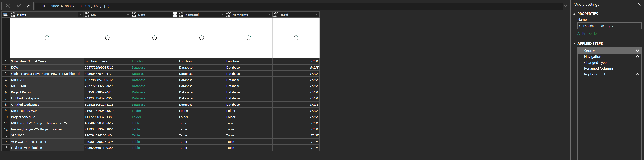Screen dimensions: 644x160
Task: Change data type icon of Name column
Action: (x=13, y=15)
